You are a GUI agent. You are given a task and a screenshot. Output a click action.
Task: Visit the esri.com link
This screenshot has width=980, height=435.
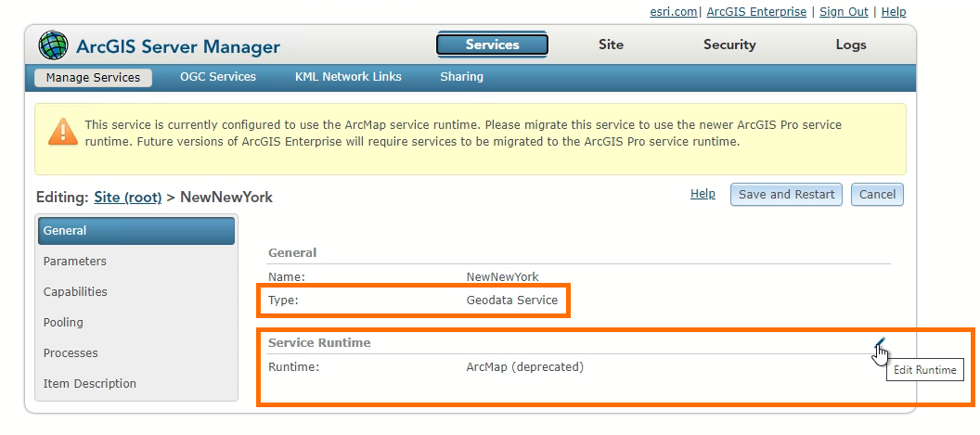pos(673,12)
